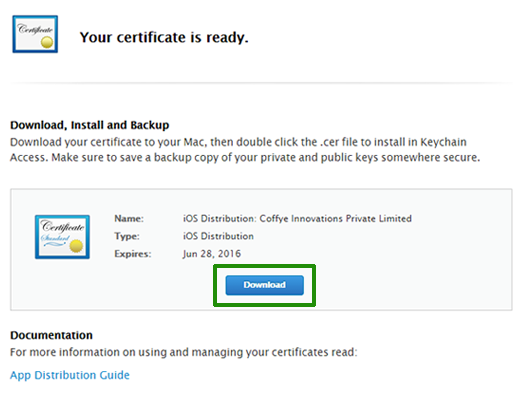This screenshot has width=522, height=400.
Task: Click the word 'Keychain' in the instructions
Action: (443, 142)
